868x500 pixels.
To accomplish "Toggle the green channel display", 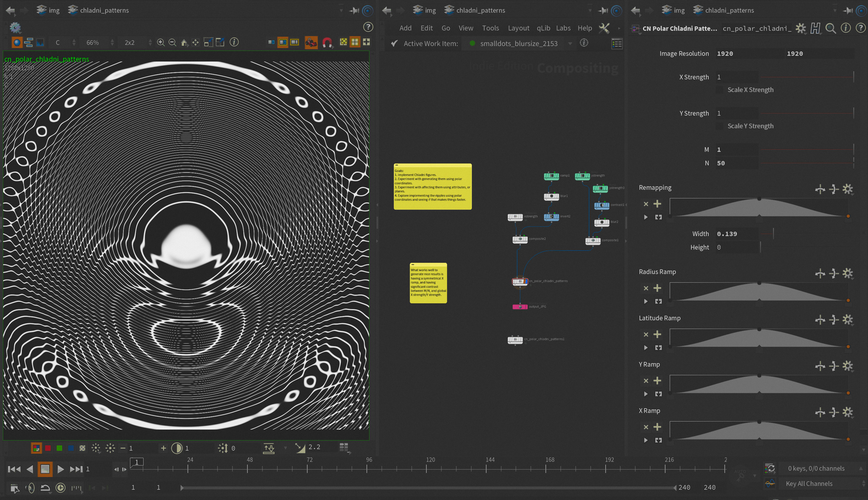I will [59, 448].
